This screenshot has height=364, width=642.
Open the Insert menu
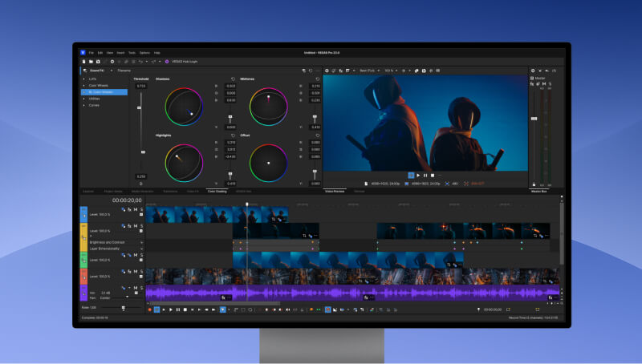pos(120,53)
